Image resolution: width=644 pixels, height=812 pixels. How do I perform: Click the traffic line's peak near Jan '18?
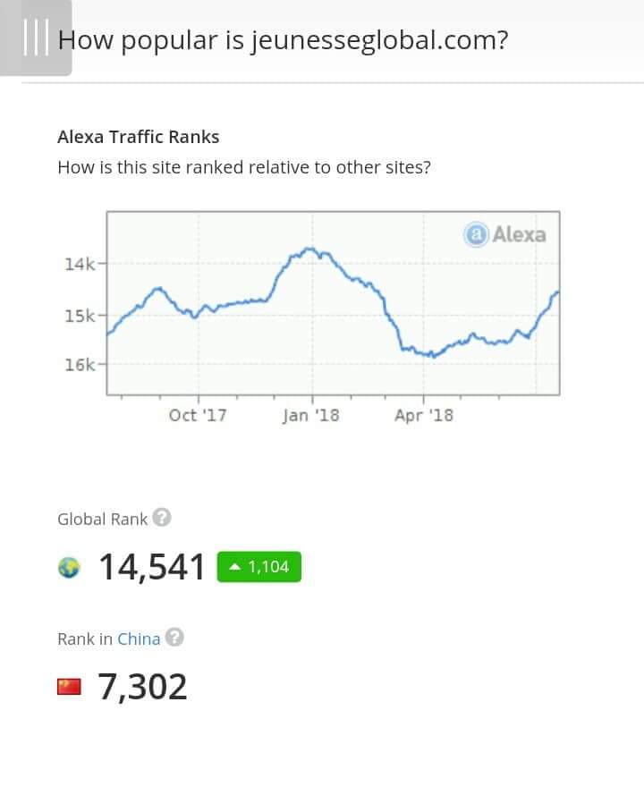coord(309,249)
